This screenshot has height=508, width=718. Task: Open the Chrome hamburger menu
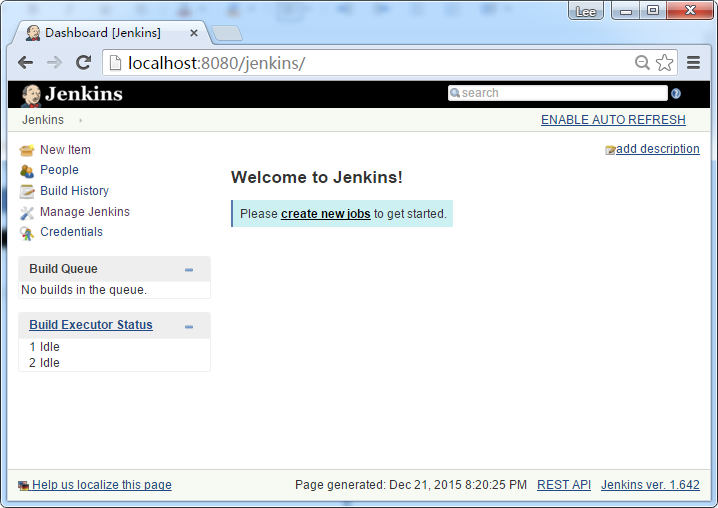coord(693,63)
